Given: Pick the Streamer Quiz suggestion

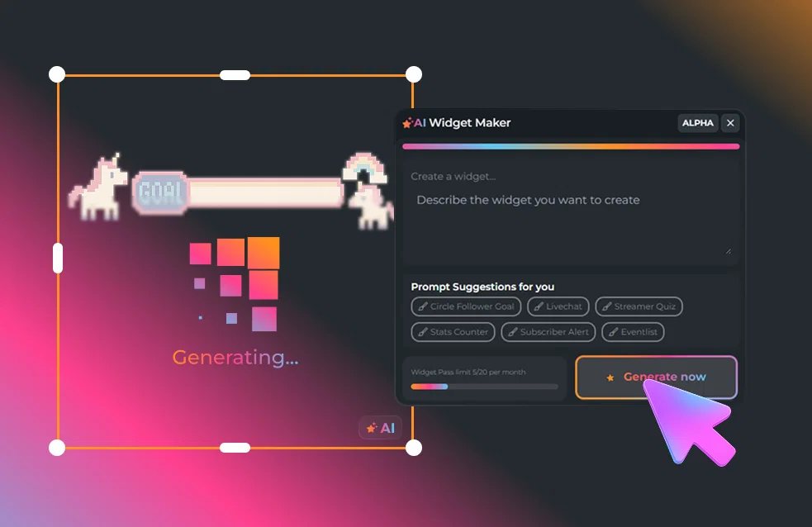Looking at the screenshot, I should point(639,306).
